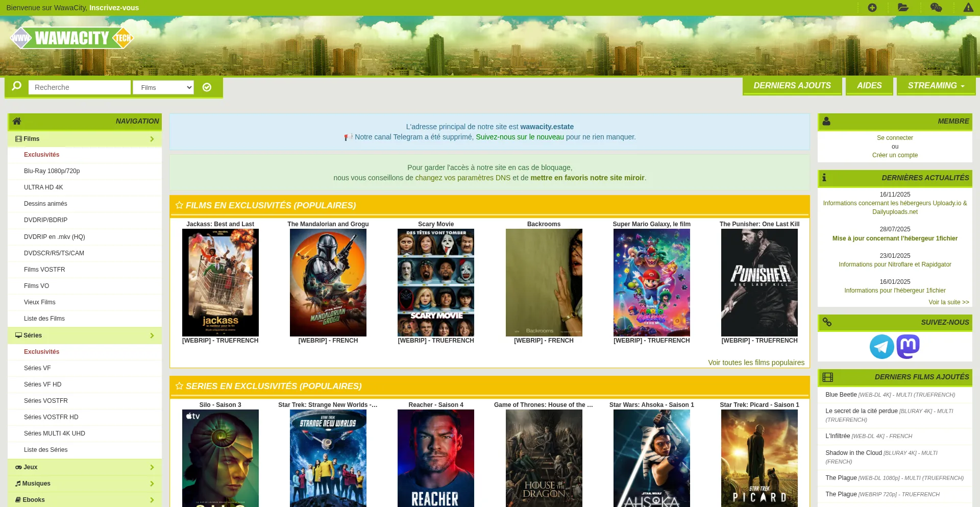Go to Films VOSTFR category
Image resolution: width=980 pixels, height=507 pixels.
44,270
